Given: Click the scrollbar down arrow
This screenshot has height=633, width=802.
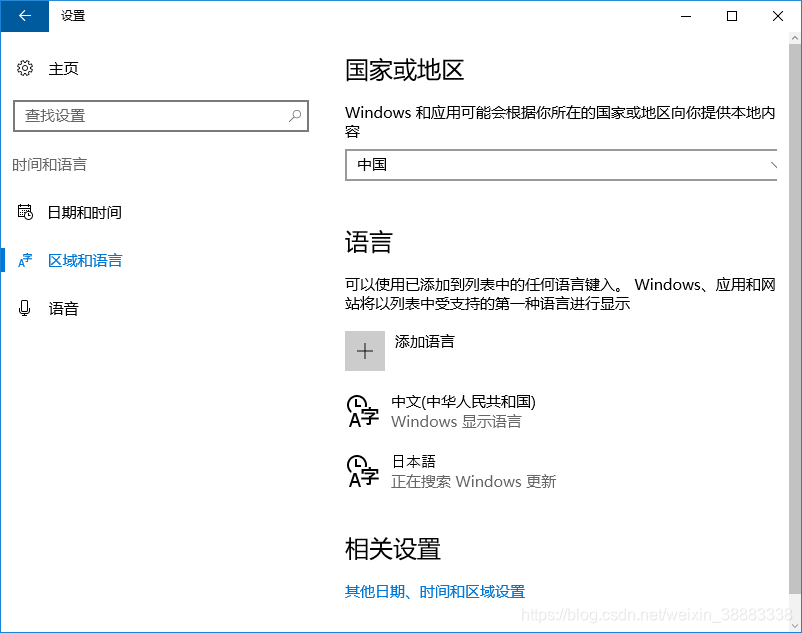Looking at the screenshot, I should (795, 625).
